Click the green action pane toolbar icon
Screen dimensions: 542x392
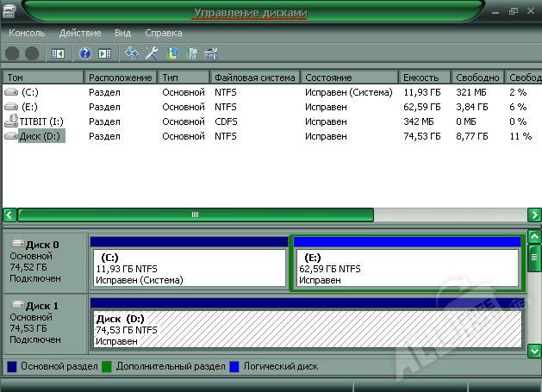tap(105, 53)
